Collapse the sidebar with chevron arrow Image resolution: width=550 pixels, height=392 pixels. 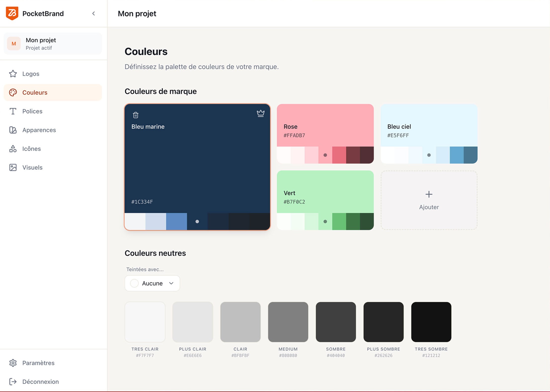(x=93, y=13)
